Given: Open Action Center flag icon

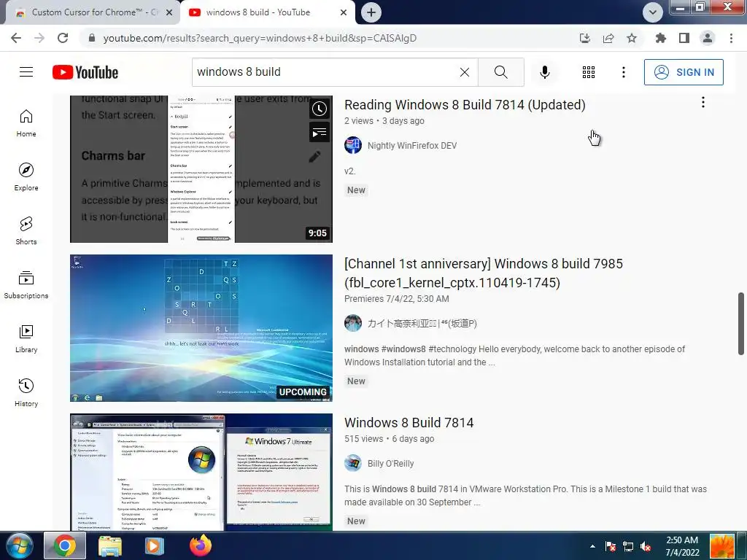Looking at the screenshot, I should (611, 546).
